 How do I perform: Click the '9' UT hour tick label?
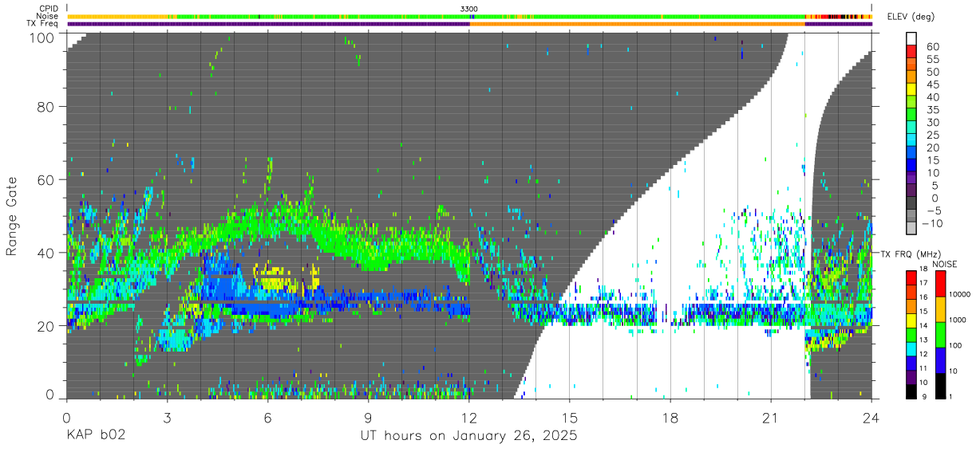(x=369, y=416)
